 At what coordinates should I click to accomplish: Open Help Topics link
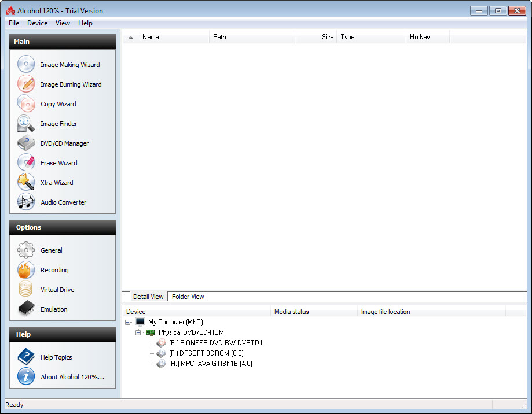click(x=56, y=357)
